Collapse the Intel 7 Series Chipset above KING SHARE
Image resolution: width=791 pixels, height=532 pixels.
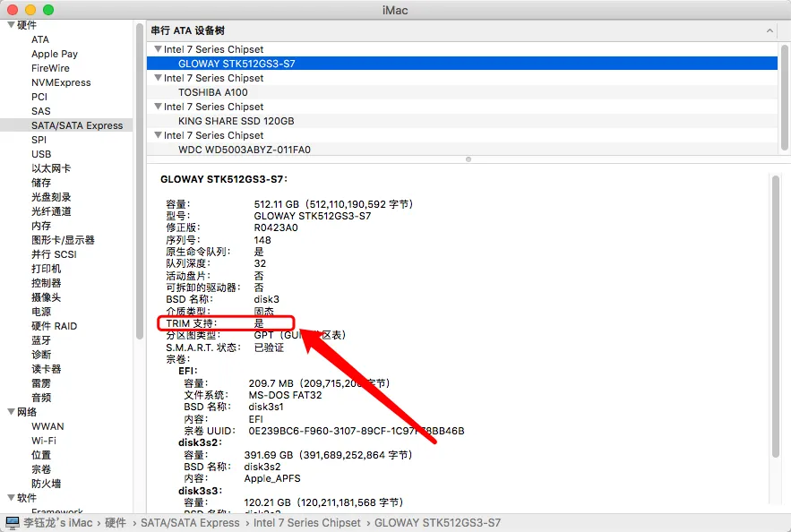click(x=158, y=107)
